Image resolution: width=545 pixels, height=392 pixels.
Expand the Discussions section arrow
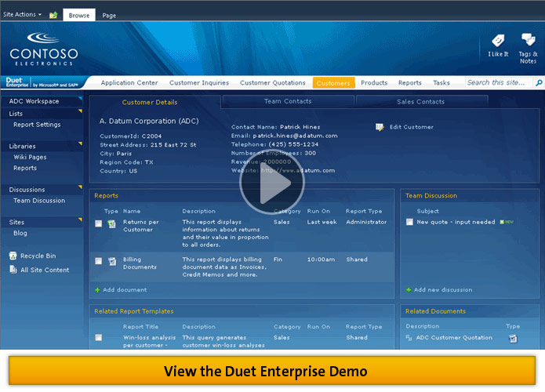pos(80,187)
